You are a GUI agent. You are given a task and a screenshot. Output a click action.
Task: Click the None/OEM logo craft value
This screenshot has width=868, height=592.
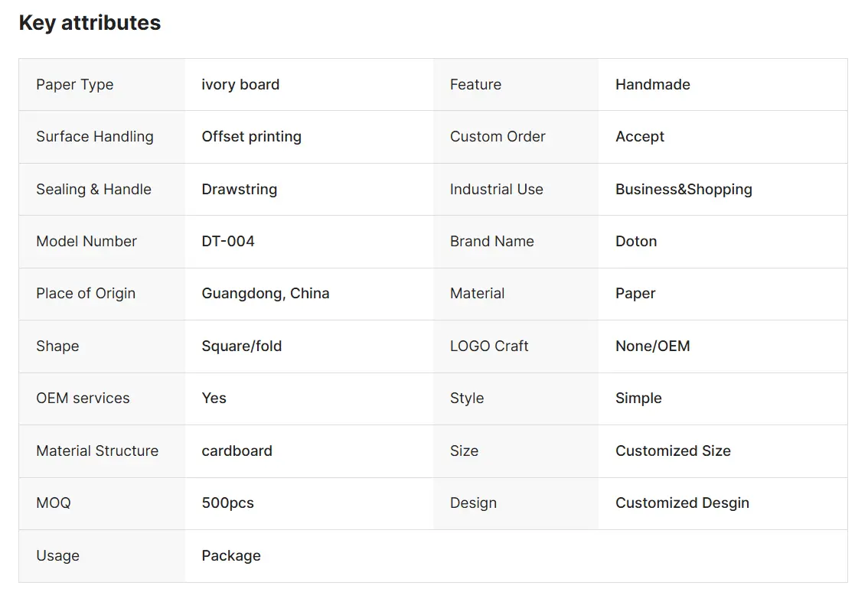[653, 346]
